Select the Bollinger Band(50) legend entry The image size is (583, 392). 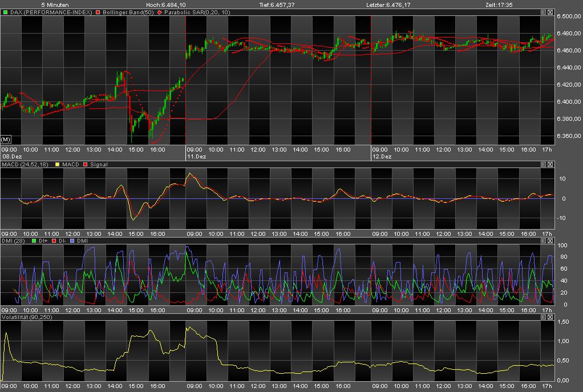click(127, 12)
